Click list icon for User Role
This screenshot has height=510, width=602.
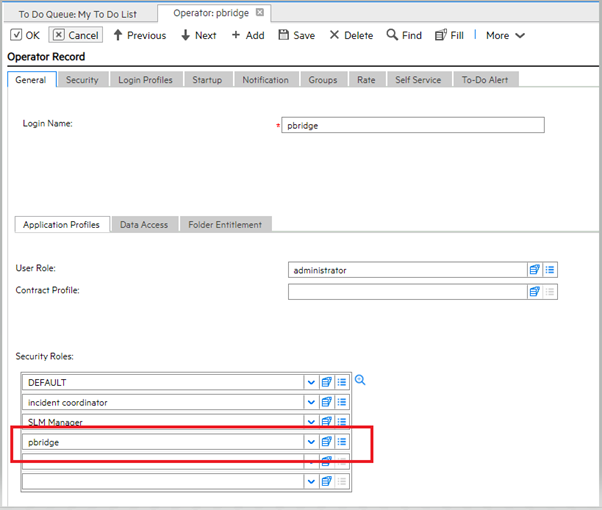(x=550, y=270)
